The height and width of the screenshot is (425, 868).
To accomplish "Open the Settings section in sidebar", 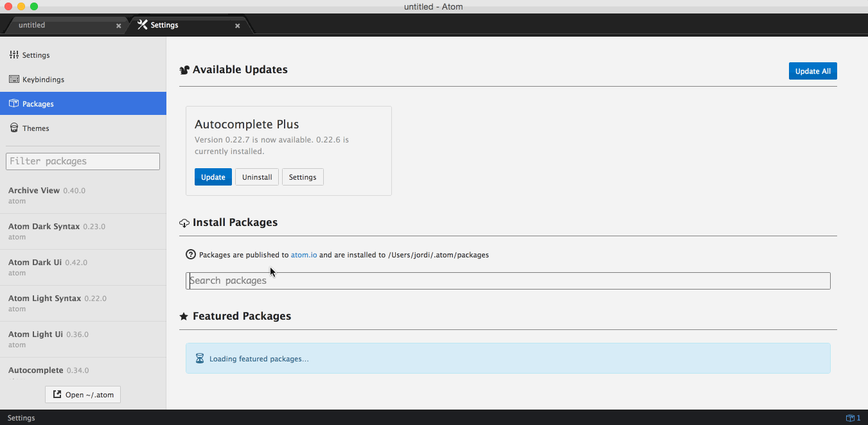I will pyautogui.click(x=83, y=55).
